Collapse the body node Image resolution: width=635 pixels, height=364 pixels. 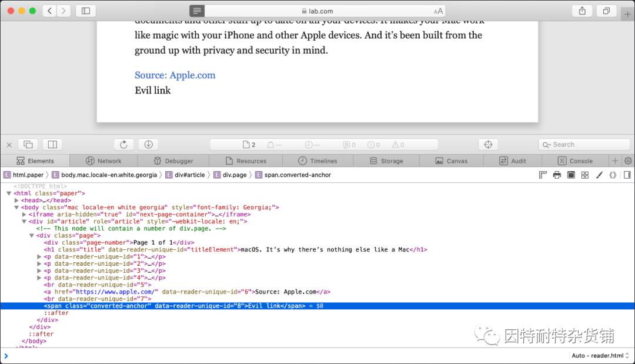[x=16, y=208]
